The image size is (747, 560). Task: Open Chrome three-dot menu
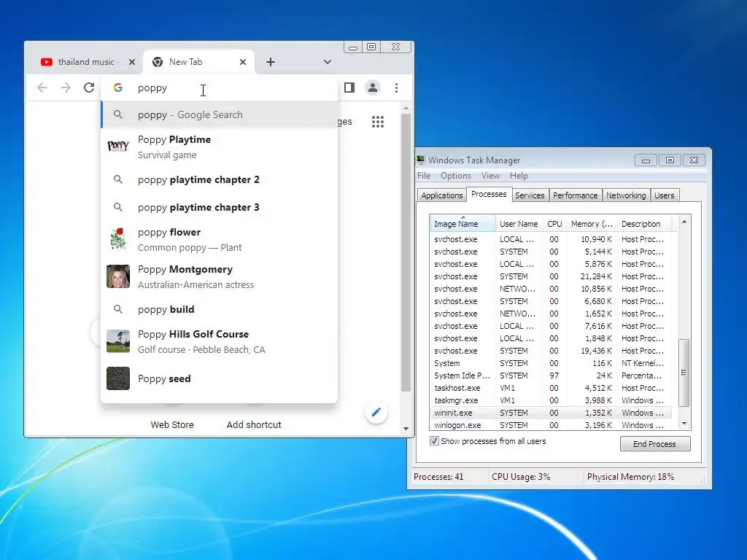[x=396, y=87]
